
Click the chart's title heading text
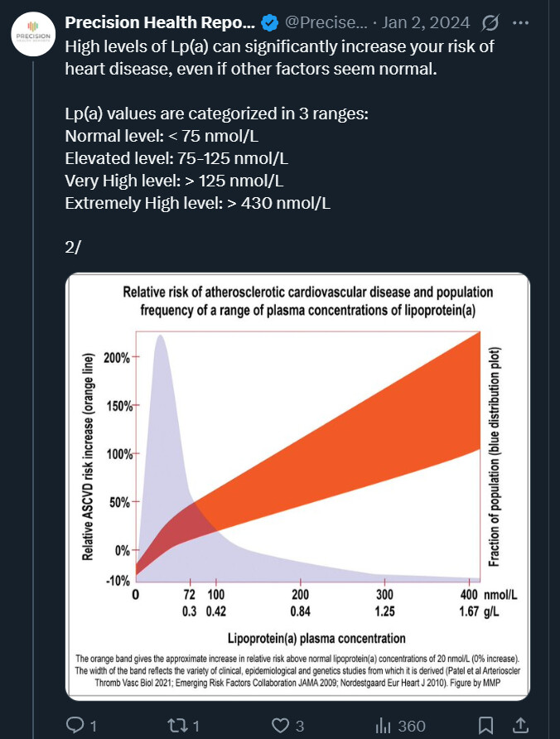coord(307,302)
